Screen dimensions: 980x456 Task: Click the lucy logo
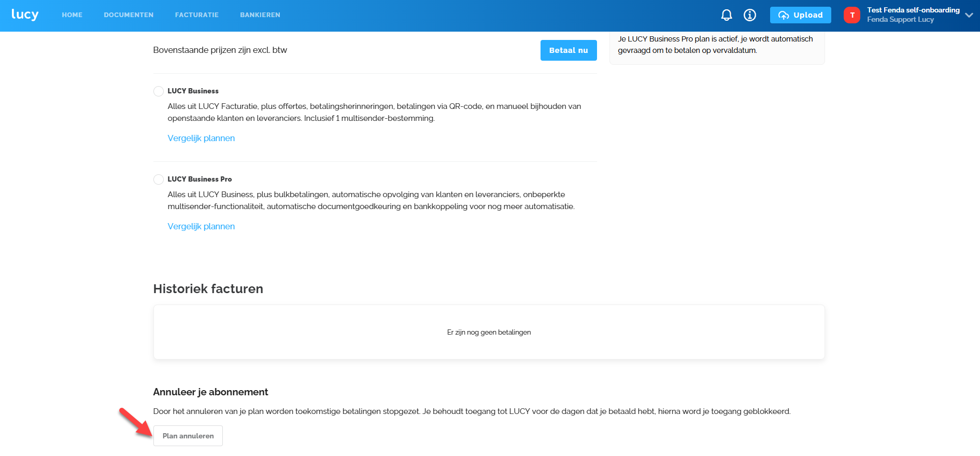point(25,15)
